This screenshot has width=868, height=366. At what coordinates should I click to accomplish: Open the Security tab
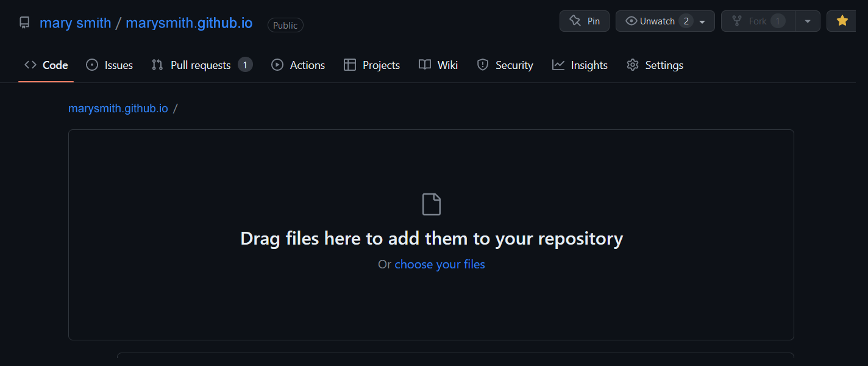[505, 65]
